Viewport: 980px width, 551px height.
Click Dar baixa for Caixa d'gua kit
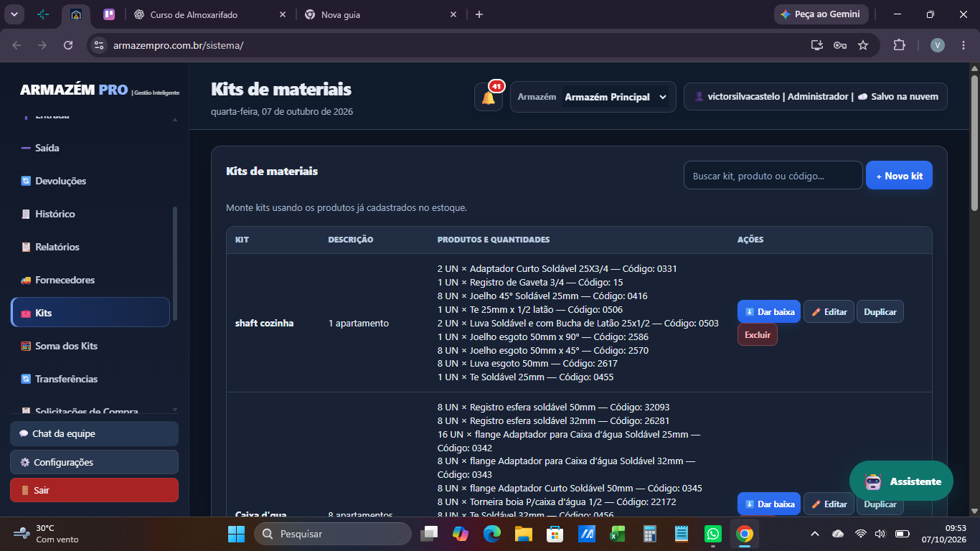point(768,504)
